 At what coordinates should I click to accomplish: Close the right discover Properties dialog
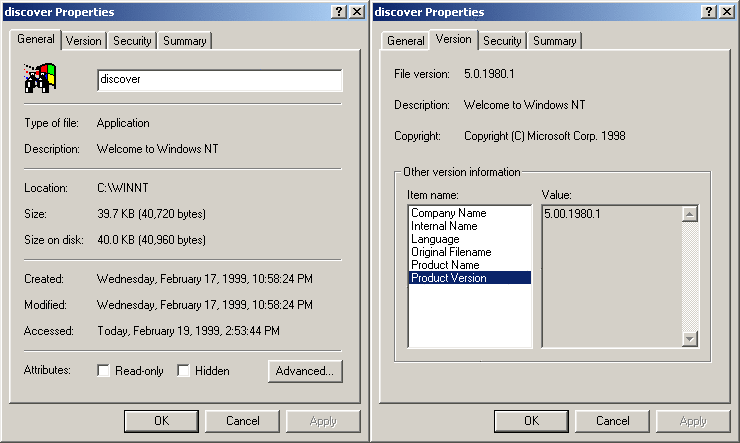pos(727,12)
